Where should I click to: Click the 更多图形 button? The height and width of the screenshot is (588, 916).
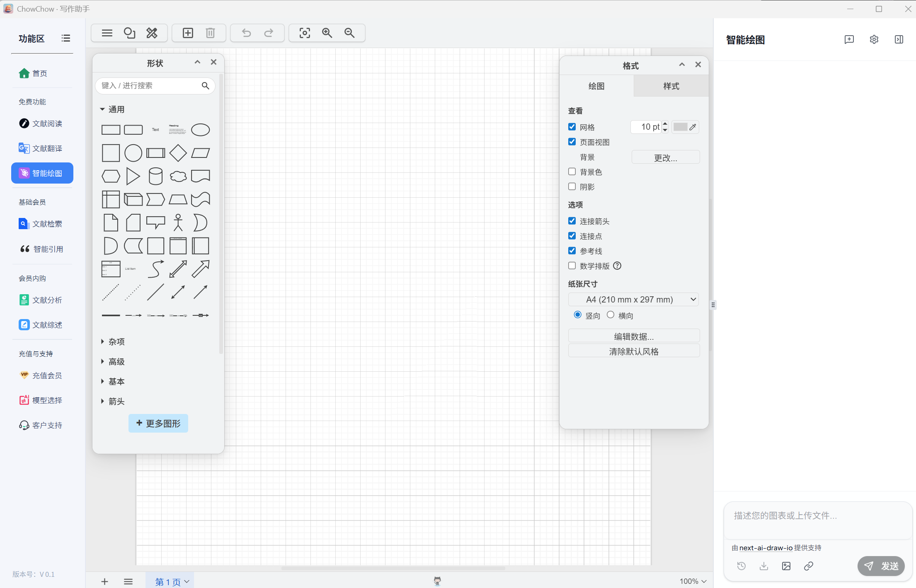158,423
